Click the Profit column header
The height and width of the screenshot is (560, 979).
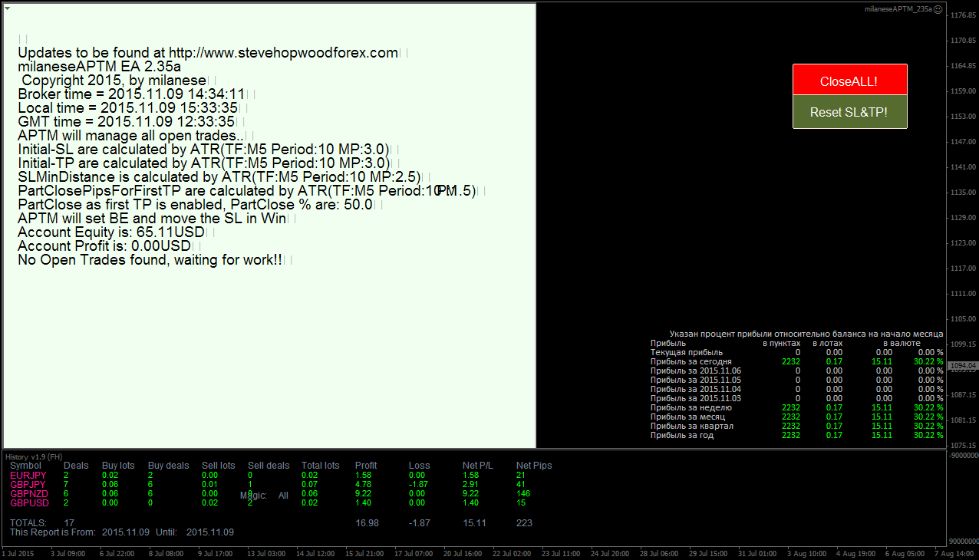tap(366, 466)
